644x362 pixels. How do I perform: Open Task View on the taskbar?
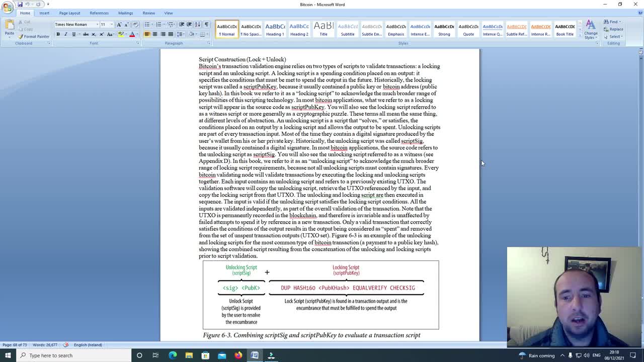155,355
